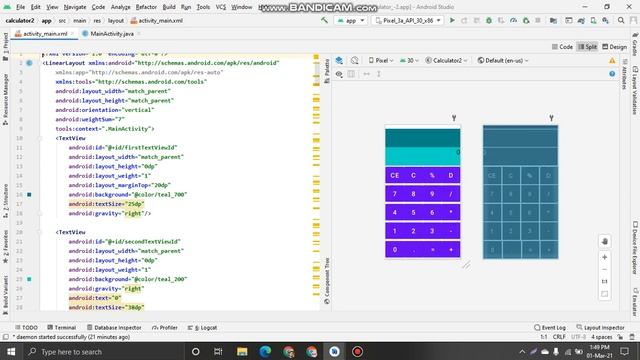
Task: Click the CE key in calculator preview
Action: (395, 175)
